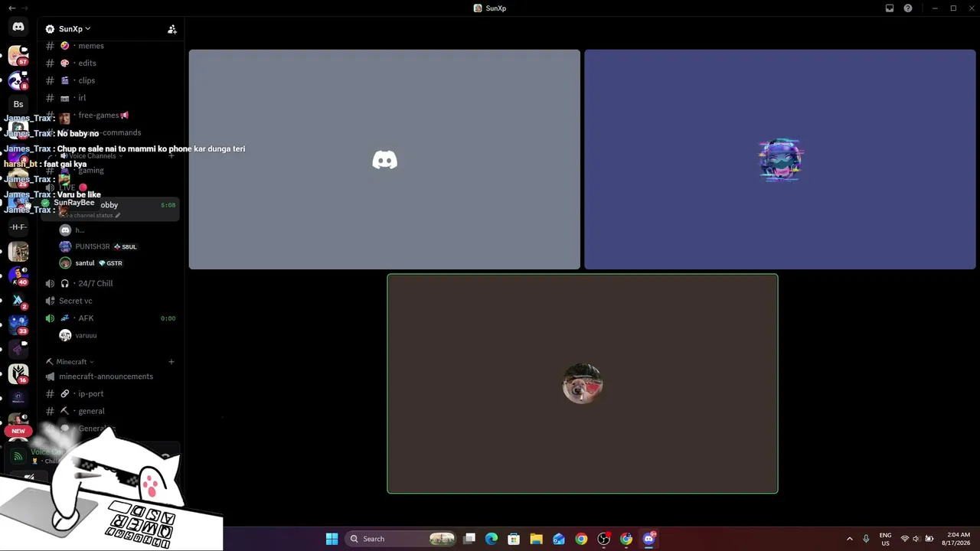The image size is (980, 551).
Task: Open Microsoft Store from taskbar
Action: pyautogui.click(x=514, y=539)
